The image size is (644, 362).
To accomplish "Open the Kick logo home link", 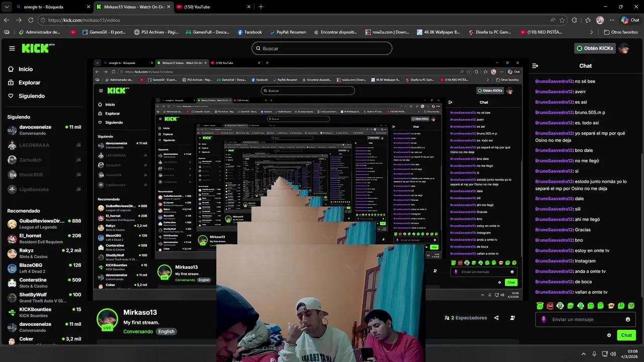I will coord(38,48).
